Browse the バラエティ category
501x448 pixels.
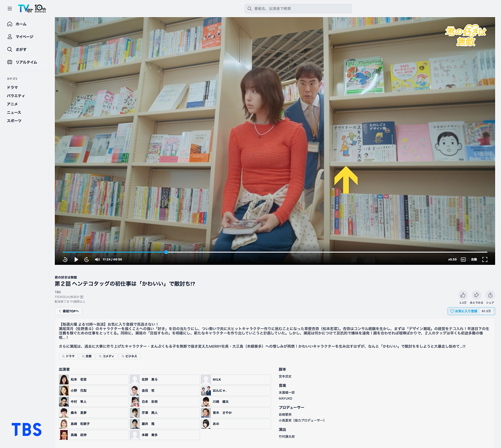point(16,96)
